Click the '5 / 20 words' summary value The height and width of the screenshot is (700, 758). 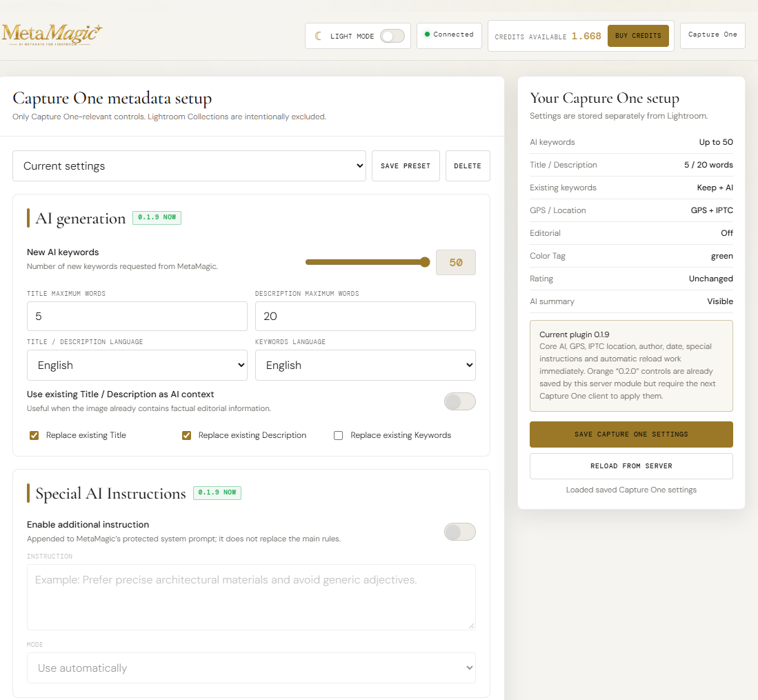[x=709, y=165]
